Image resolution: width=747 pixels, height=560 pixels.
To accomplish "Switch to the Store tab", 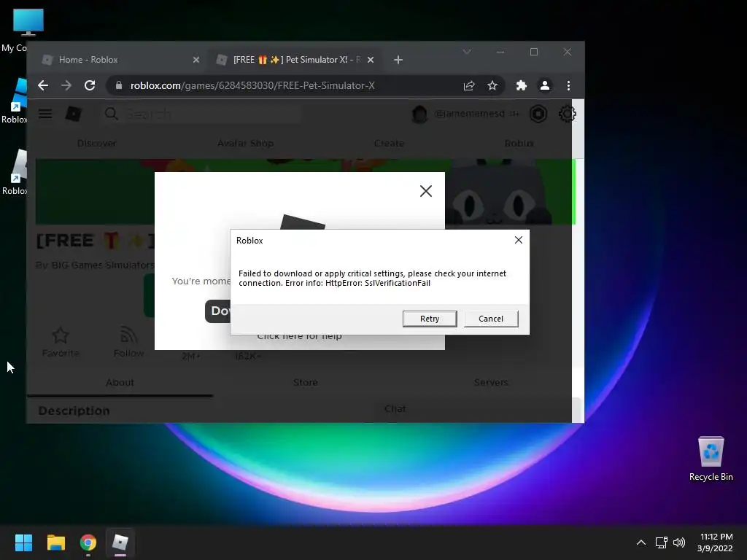I will pos(306,382).
